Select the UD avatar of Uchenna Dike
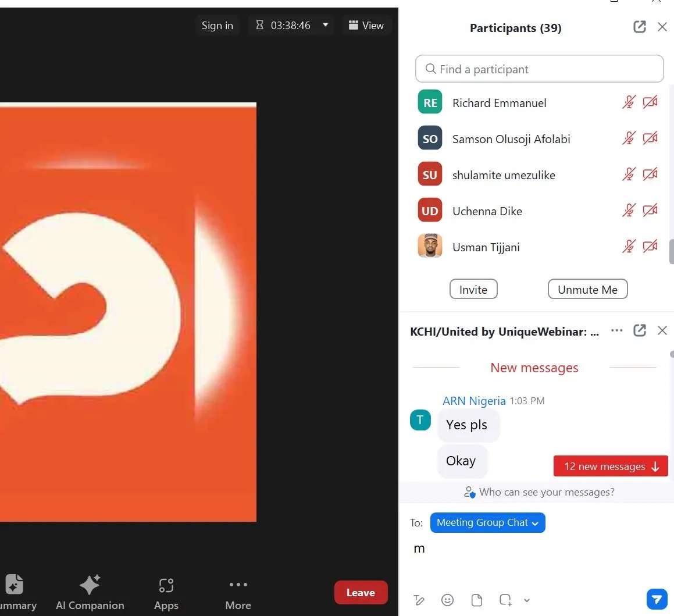The height and width of the screenshot is (616, 674). click(x=430, y=210)
